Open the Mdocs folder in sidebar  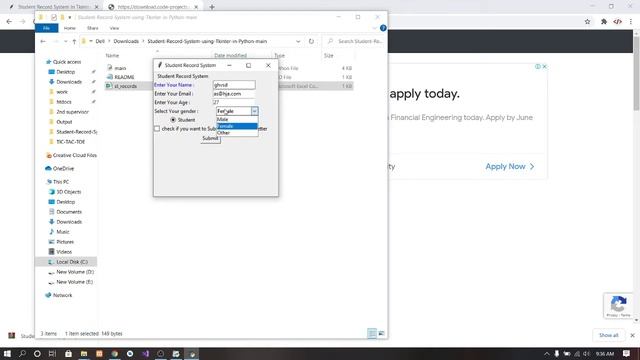tap(64, 102)
